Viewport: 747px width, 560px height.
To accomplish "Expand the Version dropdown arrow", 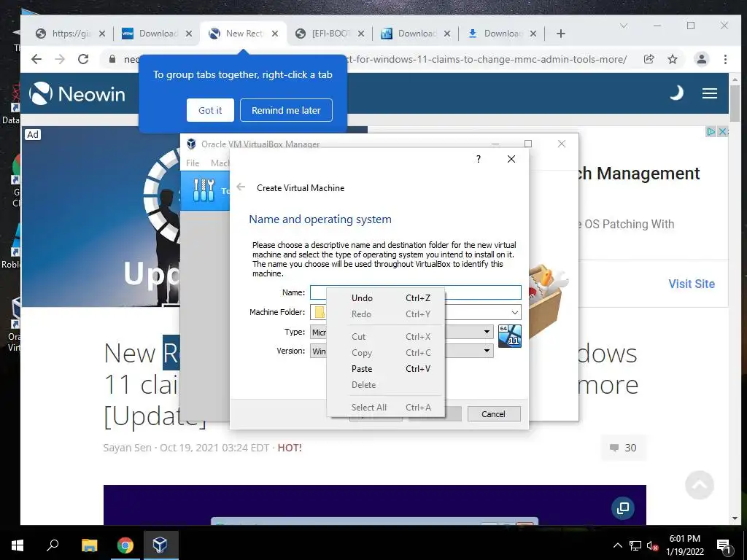I will coord(487,351).
